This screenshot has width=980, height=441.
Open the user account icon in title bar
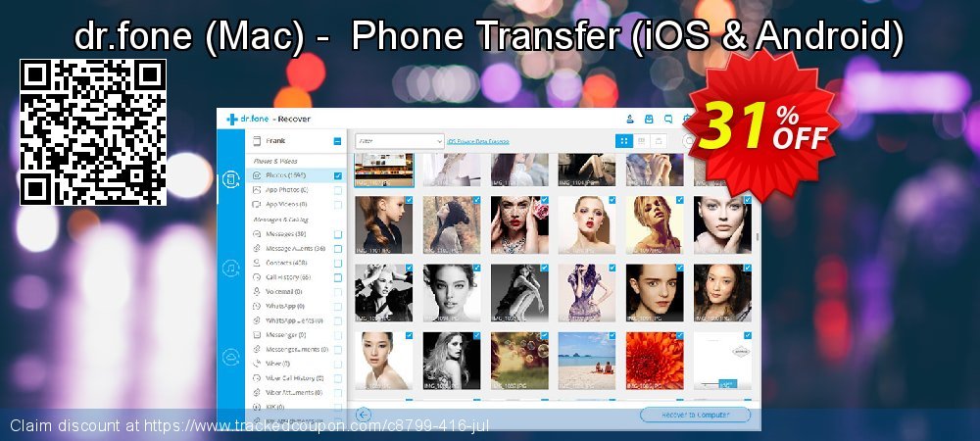[630, 119]
